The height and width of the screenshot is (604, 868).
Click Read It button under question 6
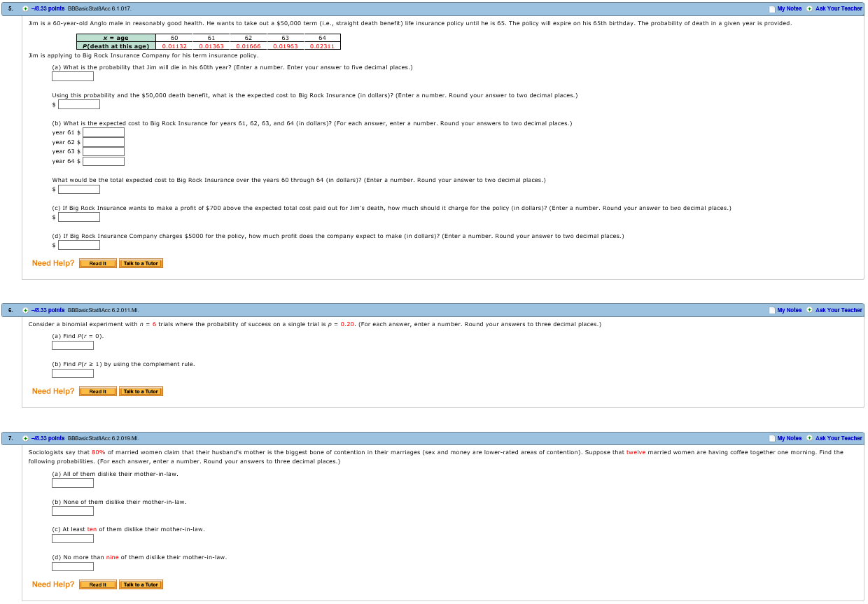[98, 391]
